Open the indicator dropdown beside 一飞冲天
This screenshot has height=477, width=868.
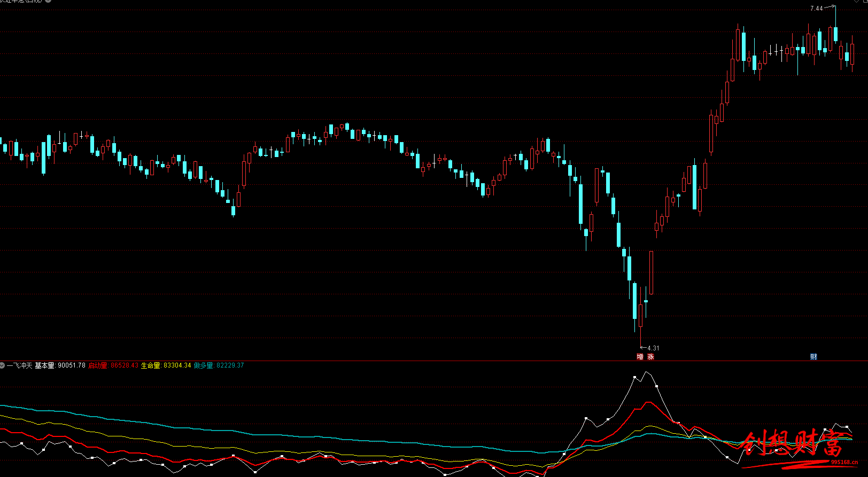point(2,365)
